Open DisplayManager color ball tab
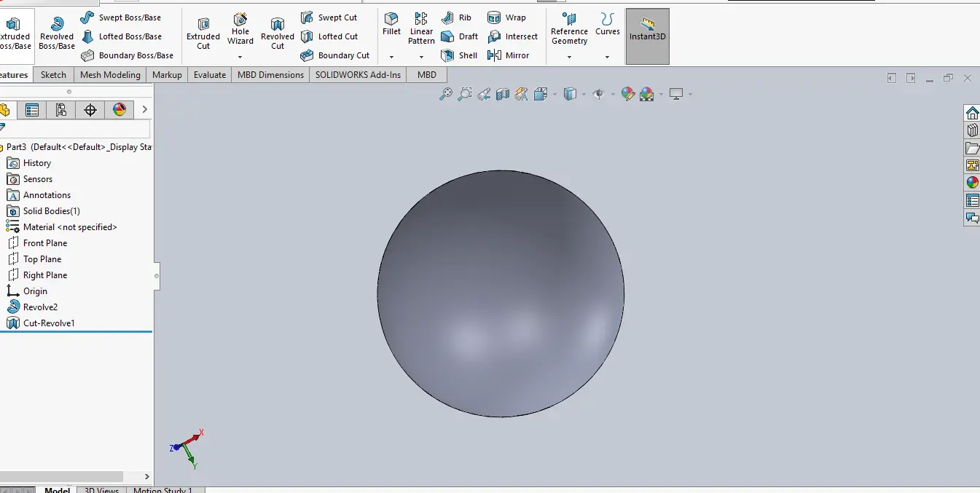Image resolution: width=980 pixels, height=493 pixels. [x=119, y=110]
